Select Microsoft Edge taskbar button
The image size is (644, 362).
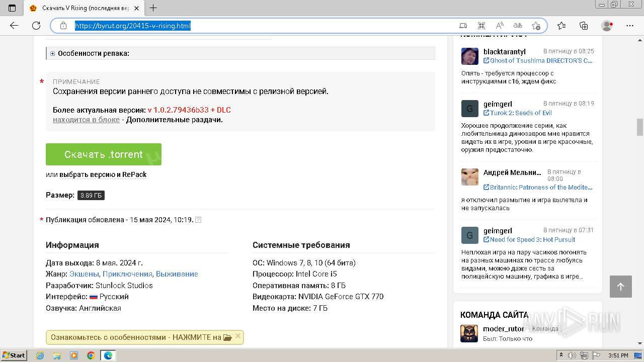click(108, 355)
